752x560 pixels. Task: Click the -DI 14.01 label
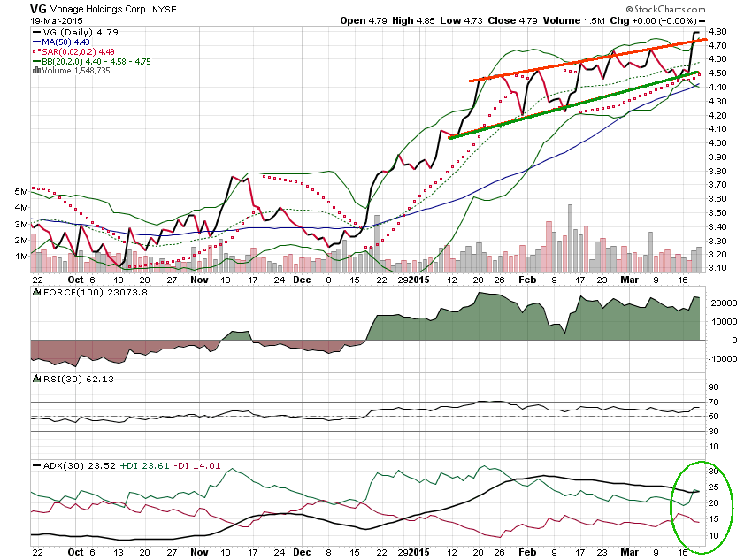tap(196, 465)
